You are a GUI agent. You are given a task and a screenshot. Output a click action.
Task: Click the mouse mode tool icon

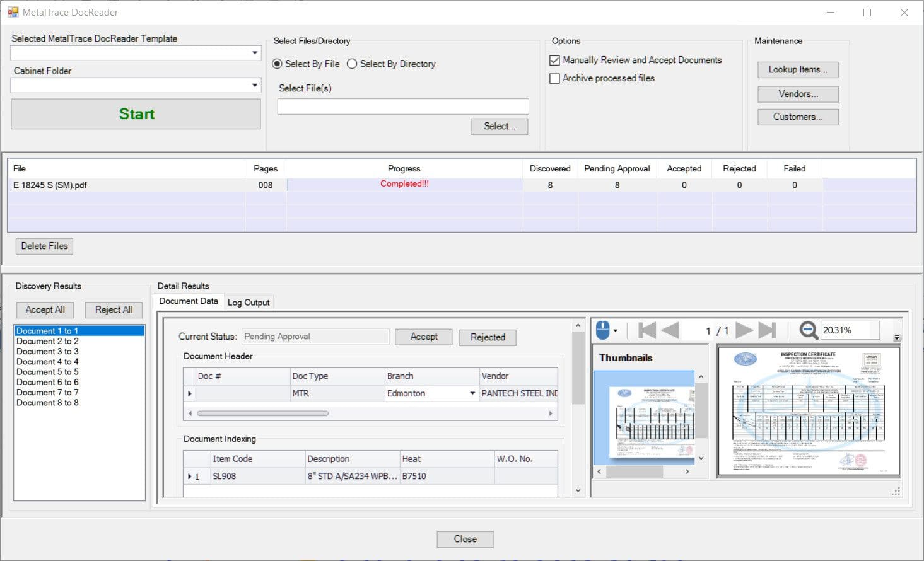[x=603, y=330]
